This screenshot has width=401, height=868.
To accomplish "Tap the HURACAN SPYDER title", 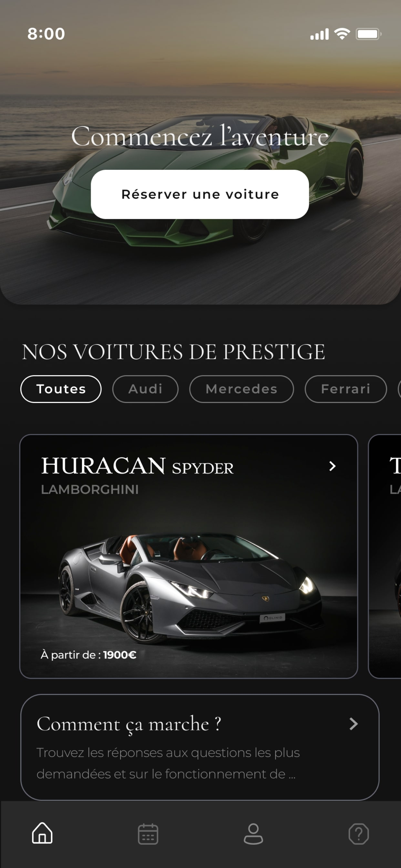I will [137, 466].
